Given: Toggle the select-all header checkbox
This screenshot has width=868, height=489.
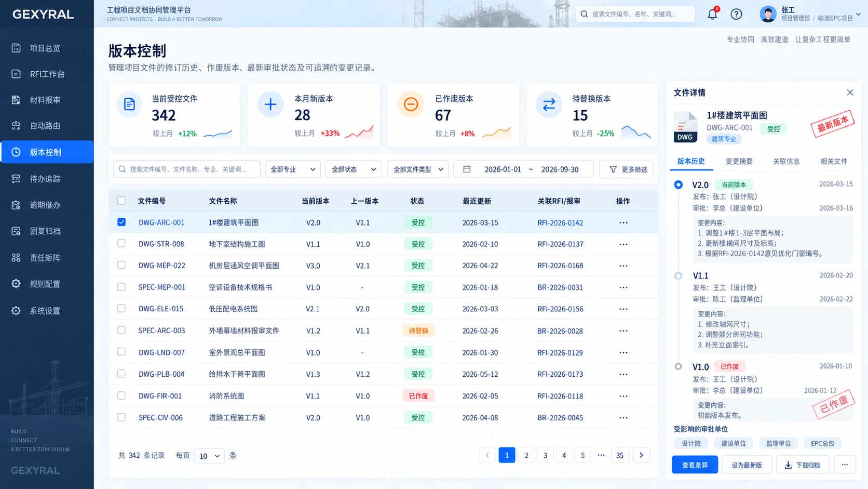Looking at the screenshot, I should click(x=121, y=201).
